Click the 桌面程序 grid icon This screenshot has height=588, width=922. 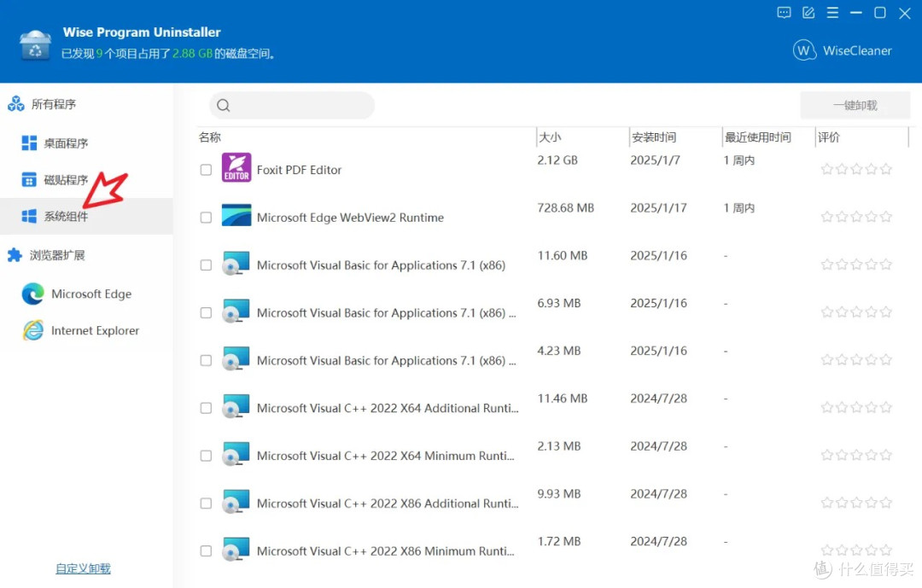click(x=29, y=143)
